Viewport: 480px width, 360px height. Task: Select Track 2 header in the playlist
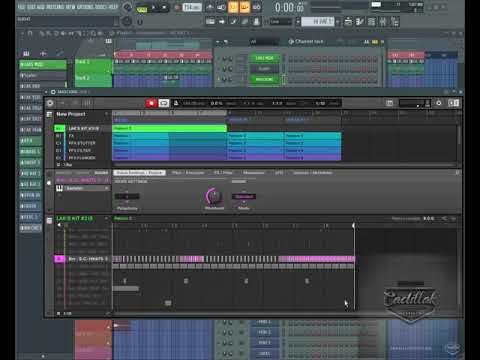(x=93, y=80)
